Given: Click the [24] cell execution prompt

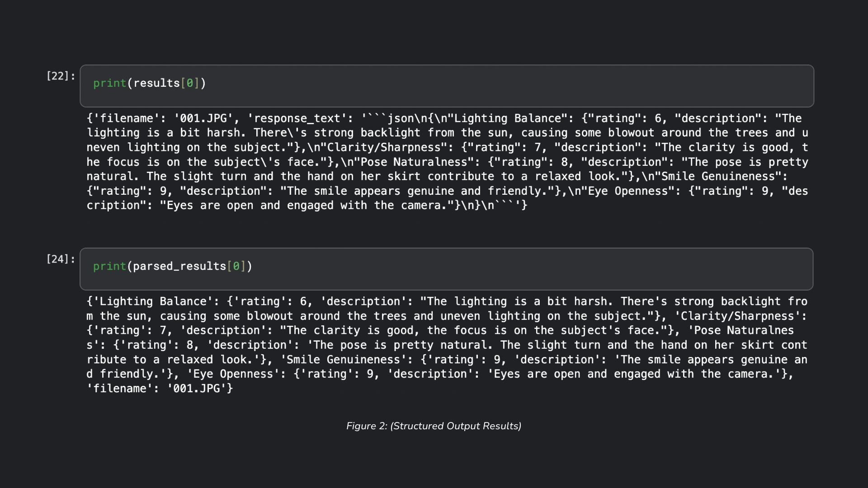Looking at the screenshot, I should coord(61,259).
